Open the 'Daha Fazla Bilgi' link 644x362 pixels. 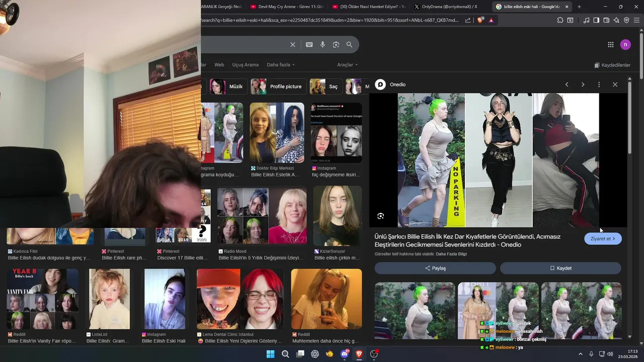click(451, 254)
